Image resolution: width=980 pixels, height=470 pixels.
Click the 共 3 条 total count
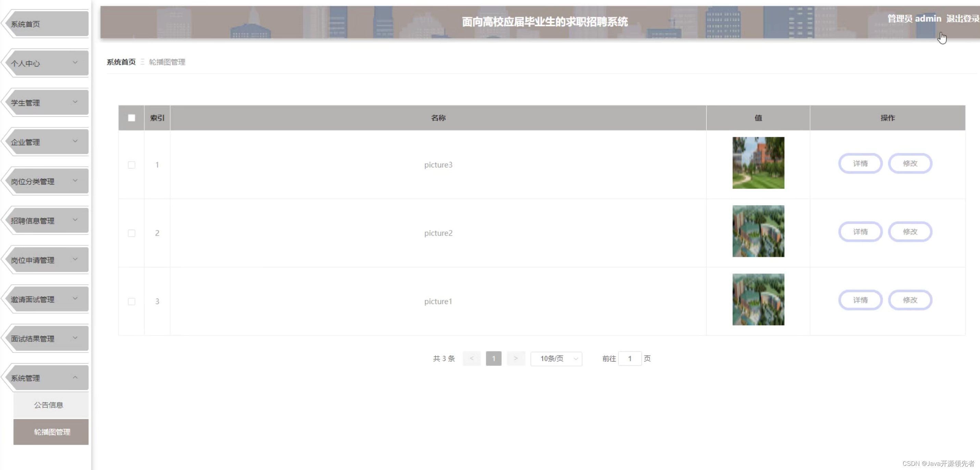click(444, 359)
